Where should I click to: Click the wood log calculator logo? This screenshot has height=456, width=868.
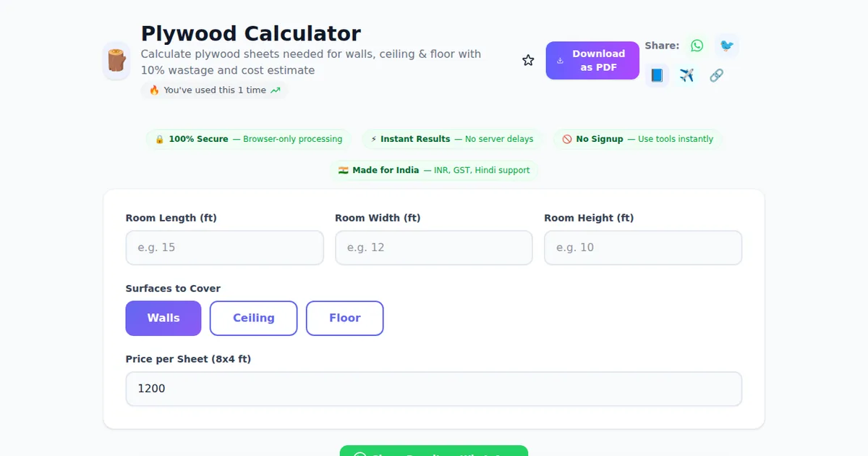(116, 61)
